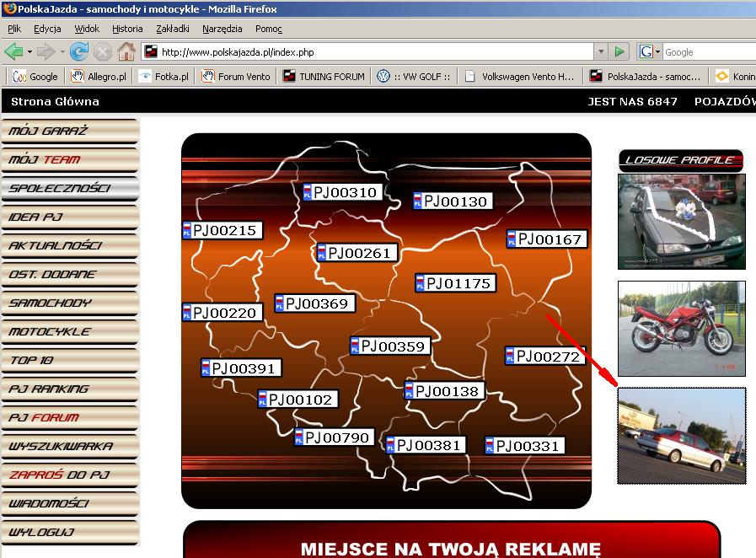This screenshot has width=756, height=558.
Task: Open the red motorcycle profile thumbnail
Action: (x=681, y=329)
